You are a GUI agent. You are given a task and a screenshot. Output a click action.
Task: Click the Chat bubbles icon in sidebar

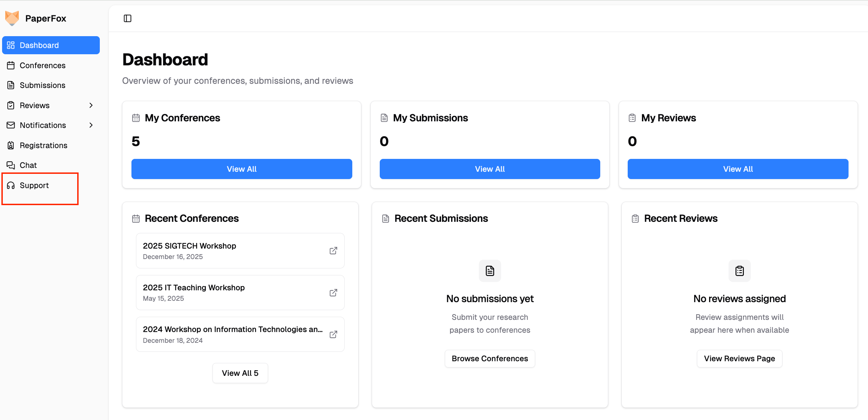[11, 165]
